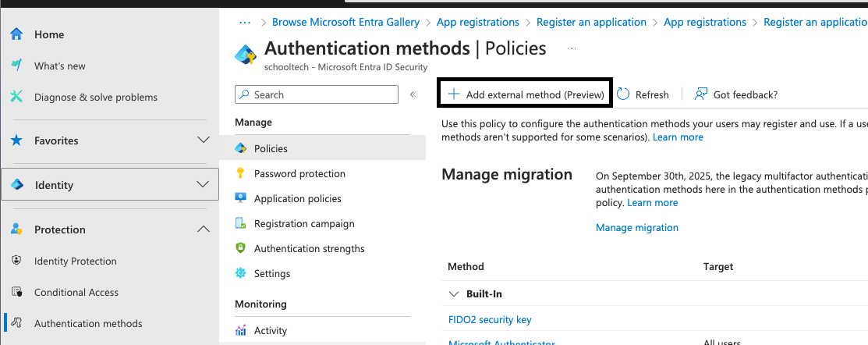This screenshot has width=868, height=345.
Task: Expand the Identity section chevron
Action: click(204, 184)
